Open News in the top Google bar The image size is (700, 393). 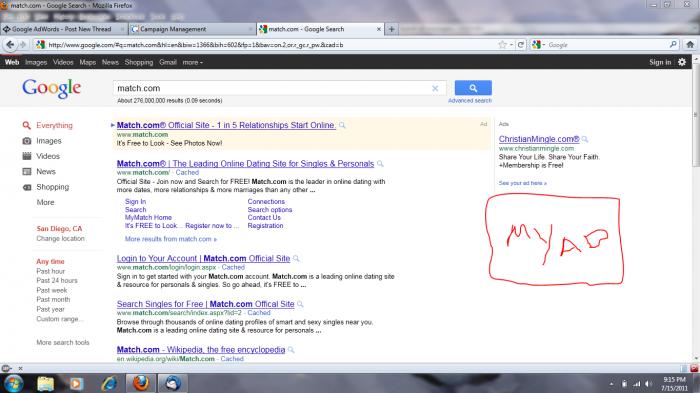110,63
